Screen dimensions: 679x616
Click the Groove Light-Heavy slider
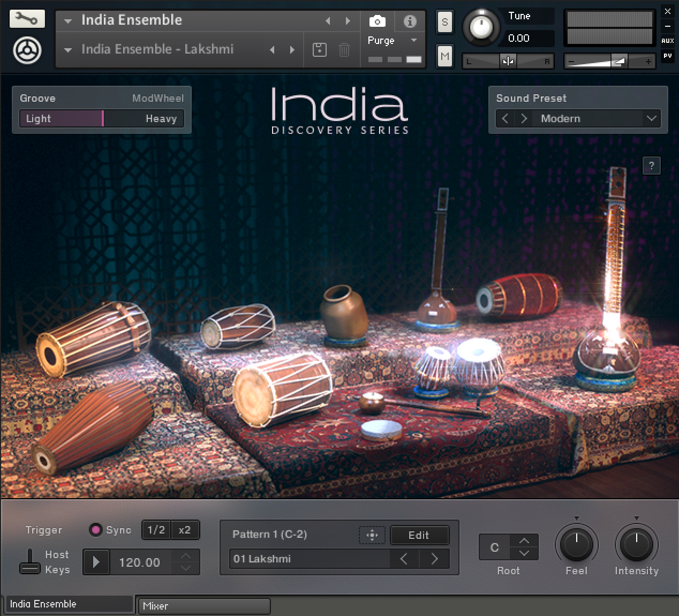coord(102,118)
